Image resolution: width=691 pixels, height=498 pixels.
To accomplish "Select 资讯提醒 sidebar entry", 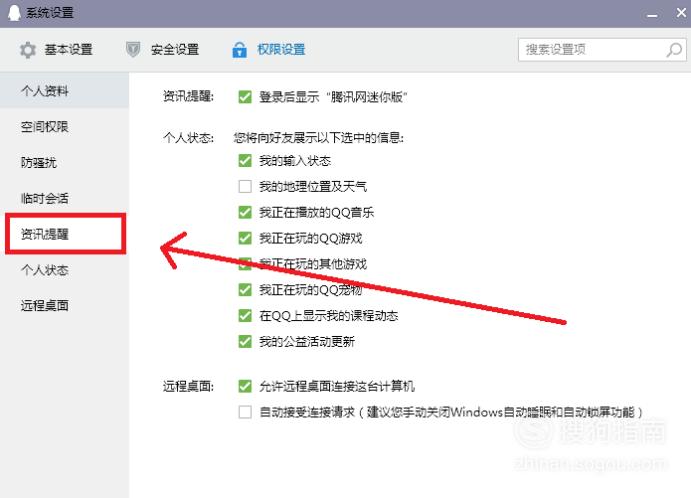I will pos(65,234).
